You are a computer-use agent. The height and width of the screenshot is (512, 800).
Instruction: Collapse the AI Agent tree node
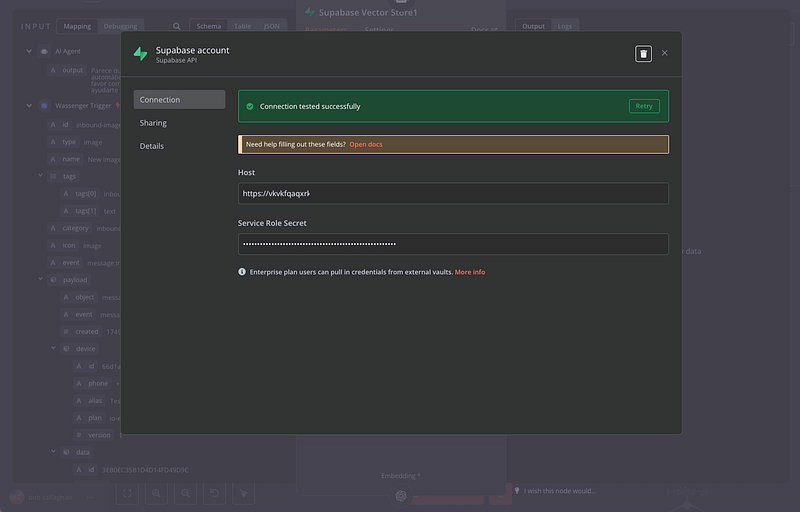click(28, 50)
